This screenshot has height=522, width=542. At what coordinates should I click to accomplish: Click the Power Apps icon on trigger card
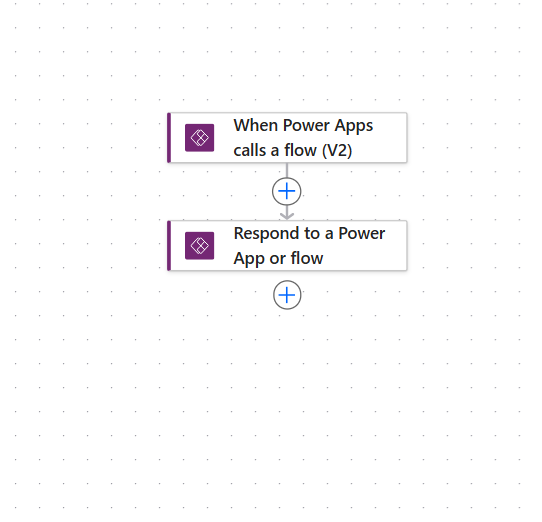(x=199, y=138)
